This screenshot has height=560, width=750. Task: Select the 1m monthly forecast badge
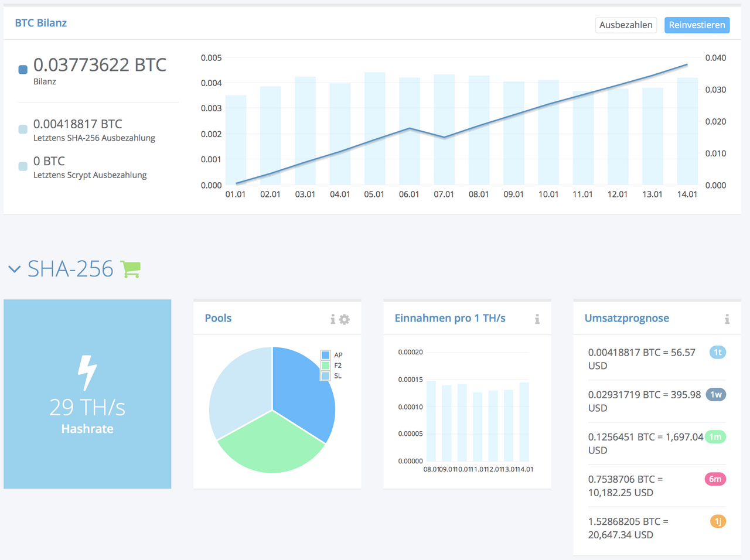pyautogui.click(x=715, y=436)
